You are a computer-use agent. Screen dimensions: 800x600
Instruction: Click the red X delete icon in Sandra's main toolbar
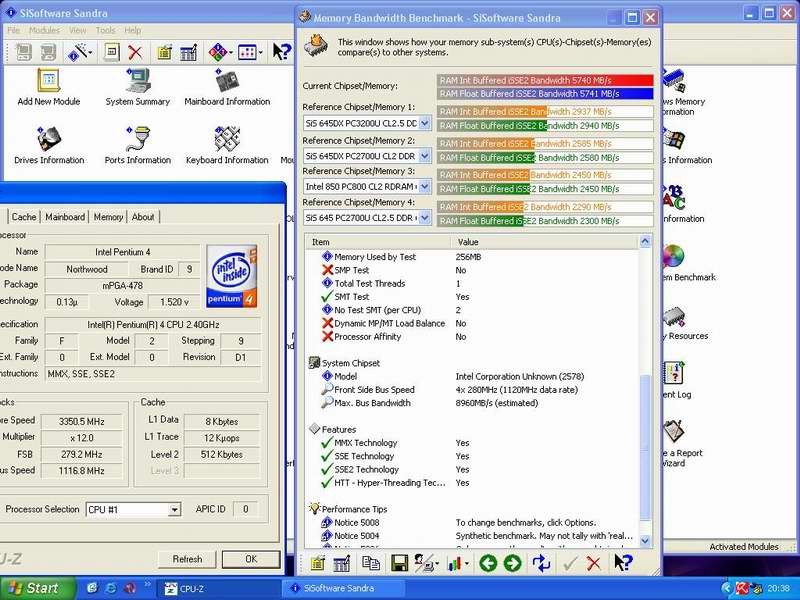tap(135, 52)
